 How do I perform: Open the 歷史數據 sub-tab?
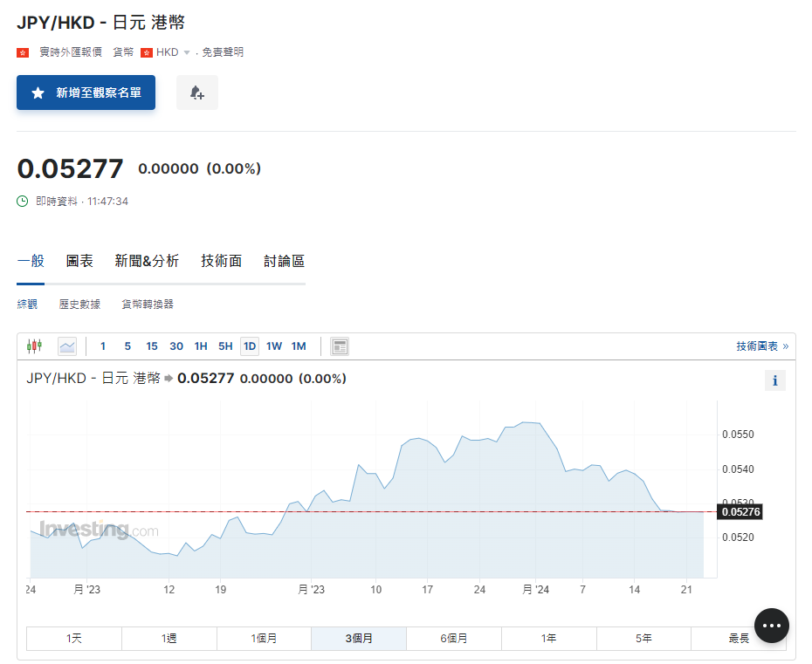(79, 305)
